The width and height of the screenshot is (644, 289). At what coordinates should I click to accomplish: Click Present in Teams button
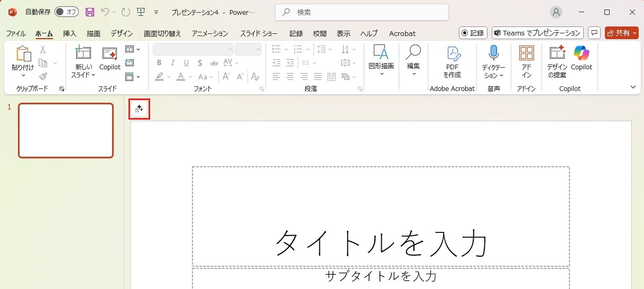coord(537,33)
